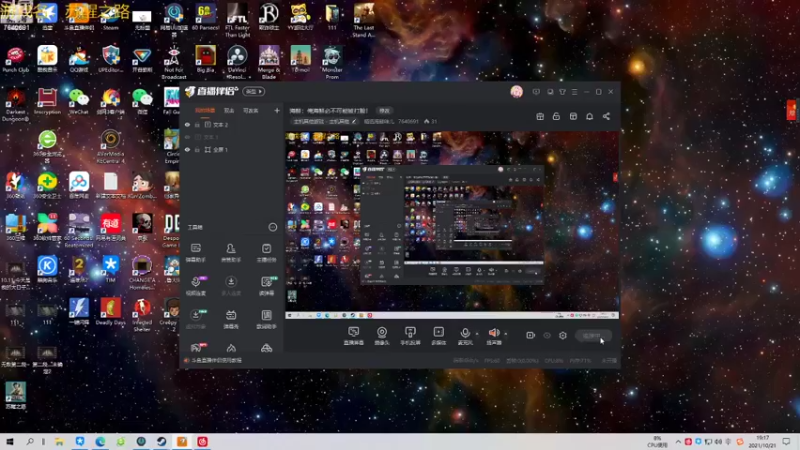Click the user avatar in the title bar
The height and width of the screenshot is (450, 800).
(x=516, y=92)
